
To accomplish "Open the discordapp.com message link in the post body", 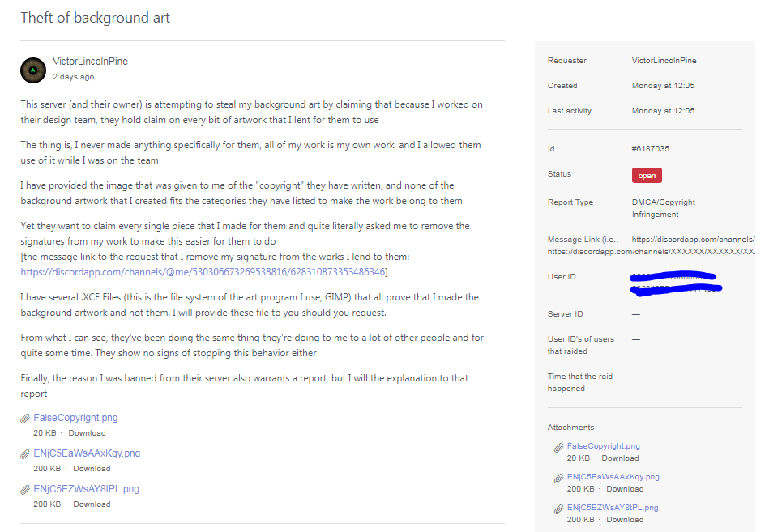I will tap(203, 272).
